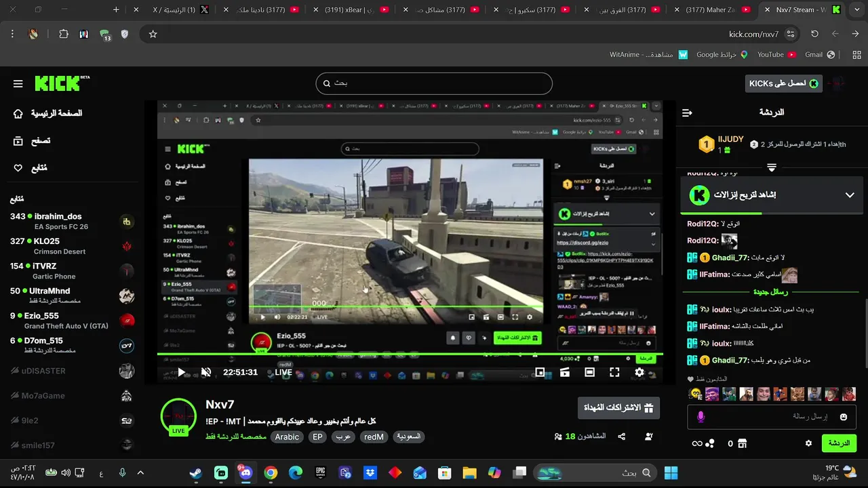
Task: Open KLO25 followed channel
Action: tap(72, 245)
